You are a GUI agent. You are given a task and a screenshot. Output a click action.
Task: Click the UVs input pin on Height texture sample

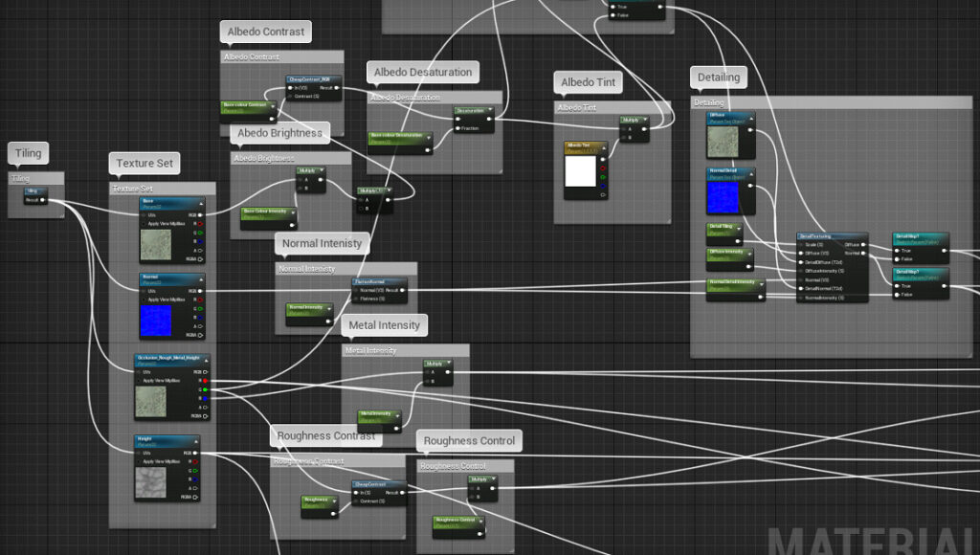click(x=139, y=453)
